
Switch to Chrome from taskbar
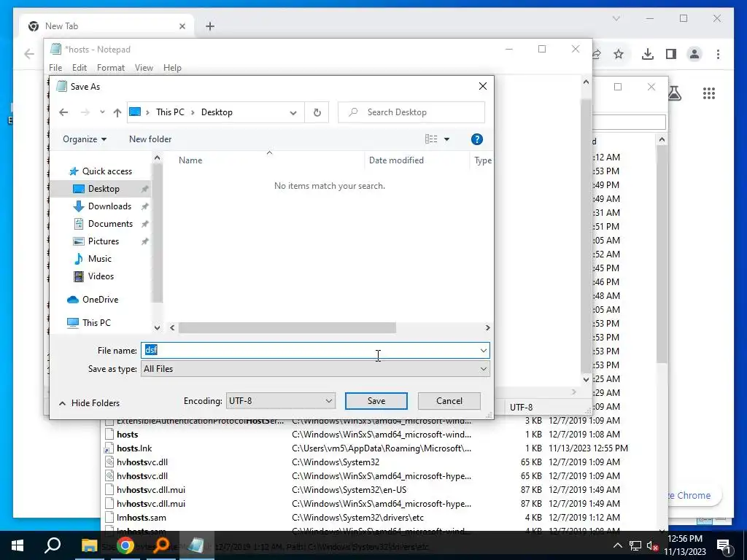(125, 545)
